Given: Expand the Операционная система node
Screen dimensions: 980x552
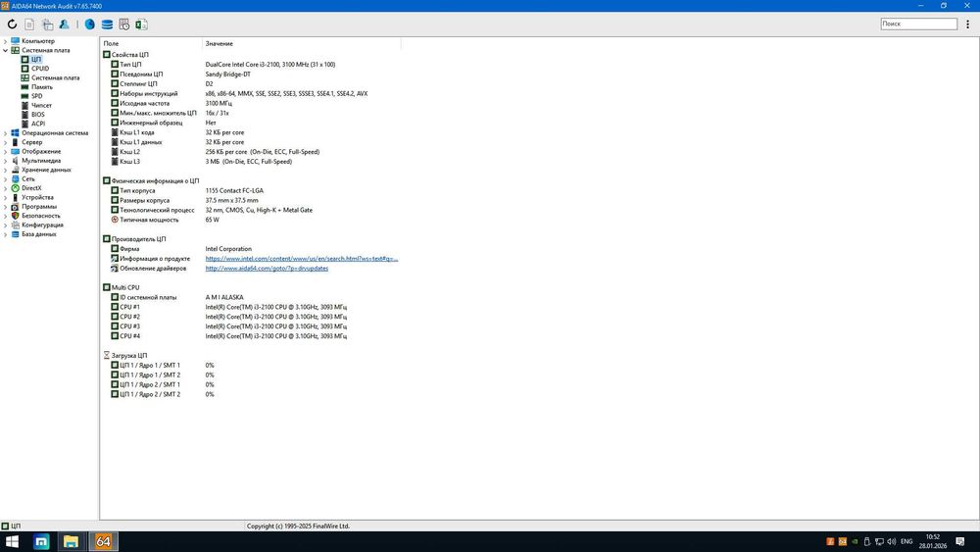Looking at the screenshot, I should (6, 133).
